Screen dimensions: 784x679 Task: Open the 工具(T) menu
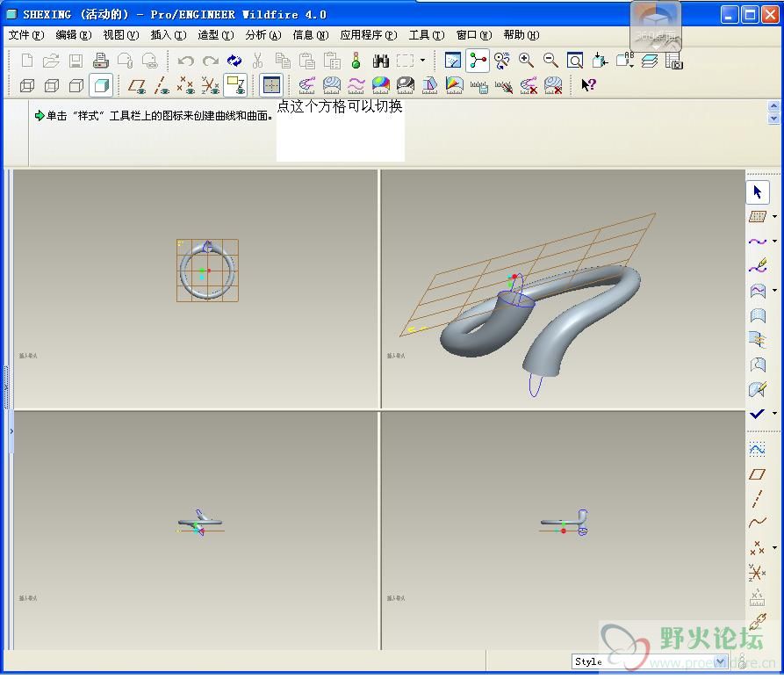pos(427,35)
